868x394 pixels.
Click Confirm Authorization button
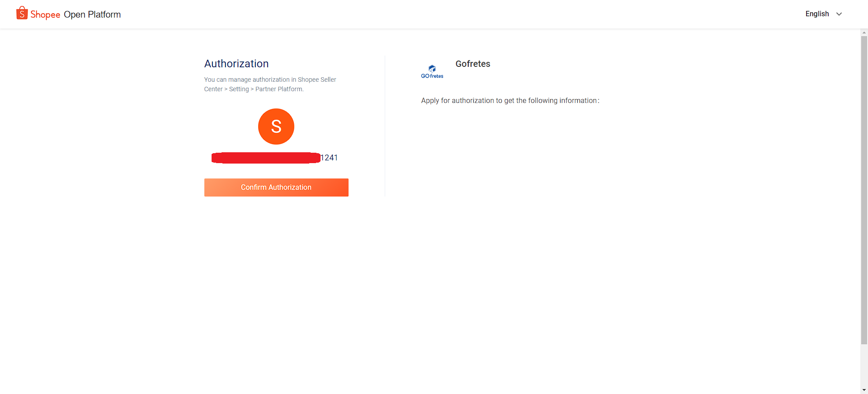click(276, 188)
